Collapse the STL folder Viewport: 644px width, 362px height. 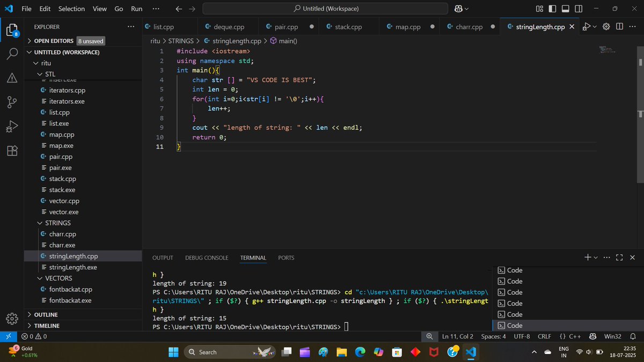click(x=83, y=74)
